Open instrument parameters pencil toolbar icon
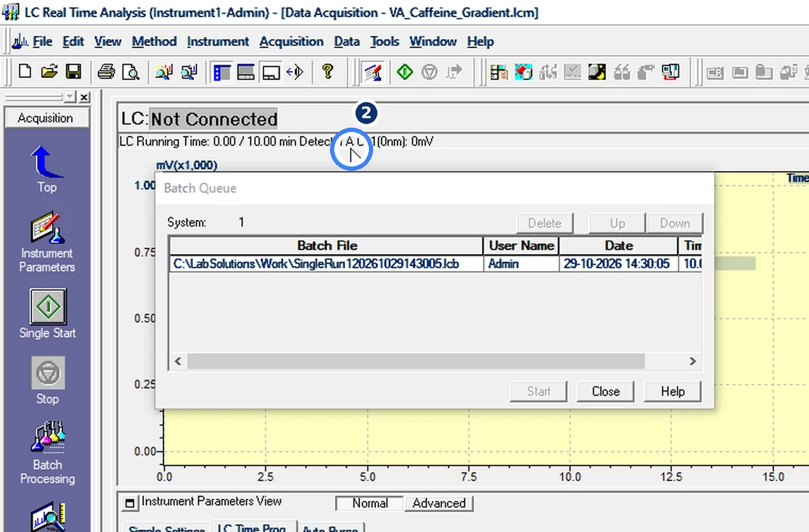809x532 pixels. (373, 72)
